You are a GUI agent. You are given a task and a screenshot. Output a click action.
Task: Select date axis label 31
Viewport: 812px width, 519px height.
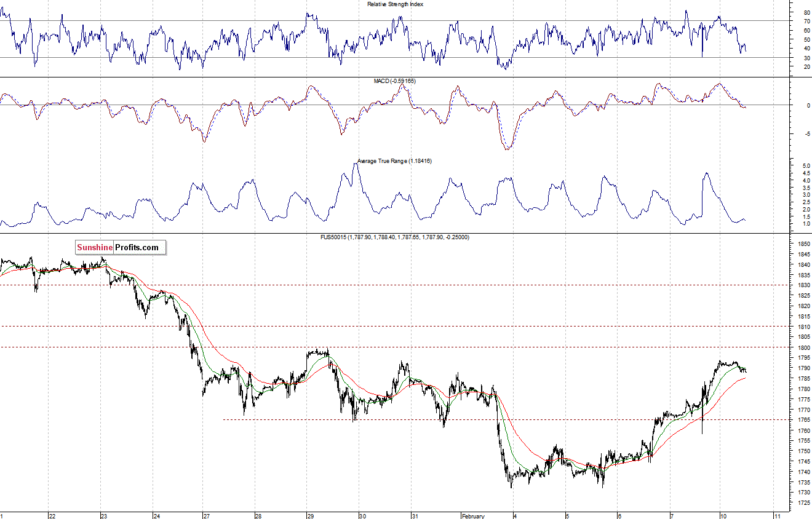(x=415, y=516)
